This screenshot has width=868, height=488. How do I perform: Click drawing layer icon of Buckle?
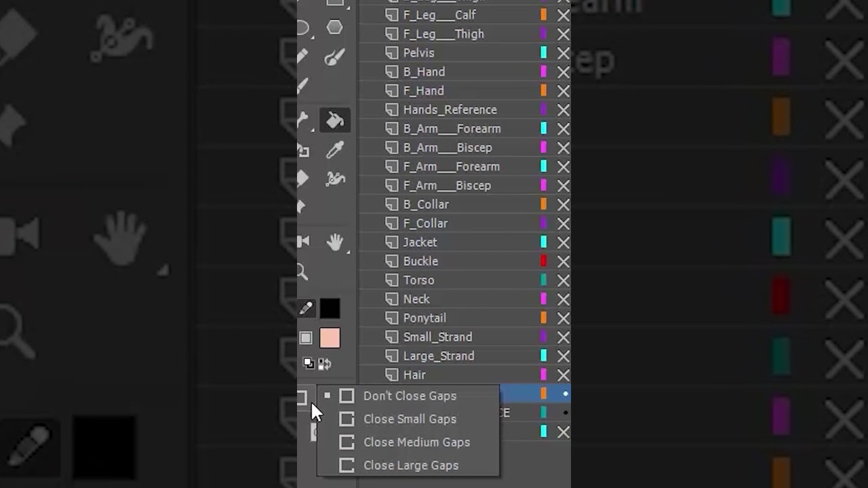coord(392,261)
